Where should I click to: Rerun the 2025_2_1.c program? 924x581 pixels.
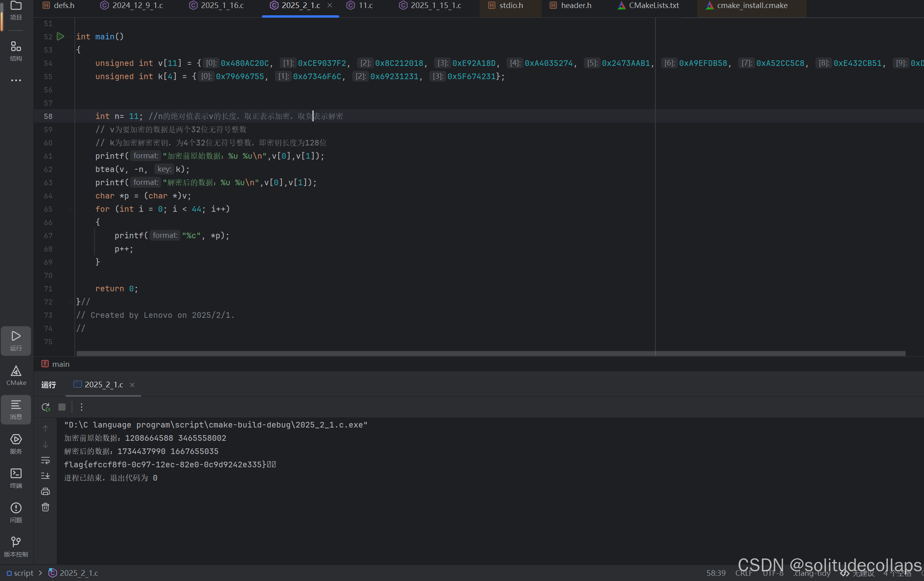[46, 407]
